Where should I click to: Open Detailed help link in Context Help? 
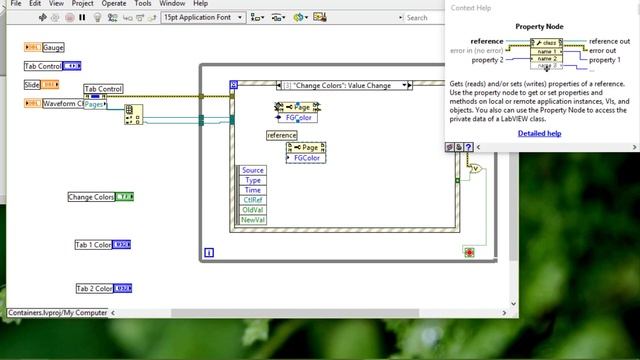(x=539, y=133)
